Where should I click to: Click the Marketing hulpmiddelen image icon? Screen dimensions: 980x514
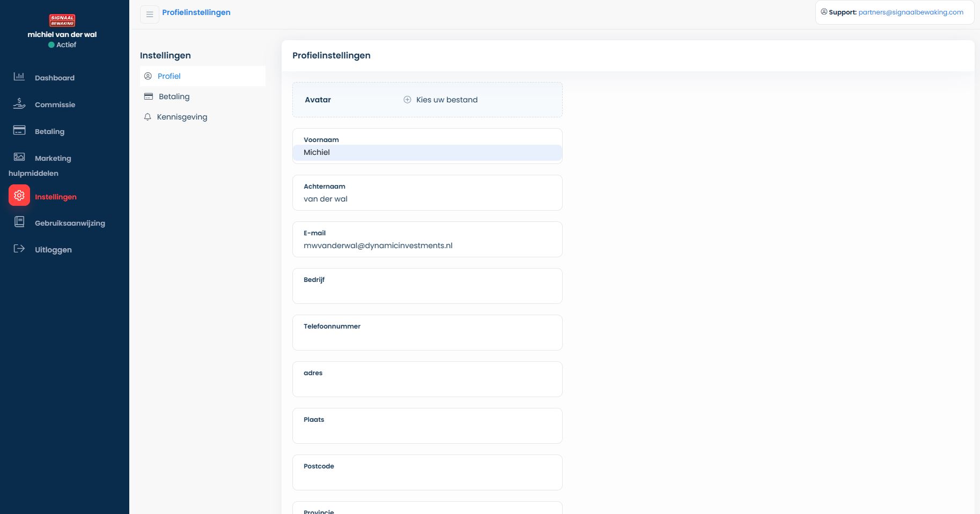(x=19, y=157)
